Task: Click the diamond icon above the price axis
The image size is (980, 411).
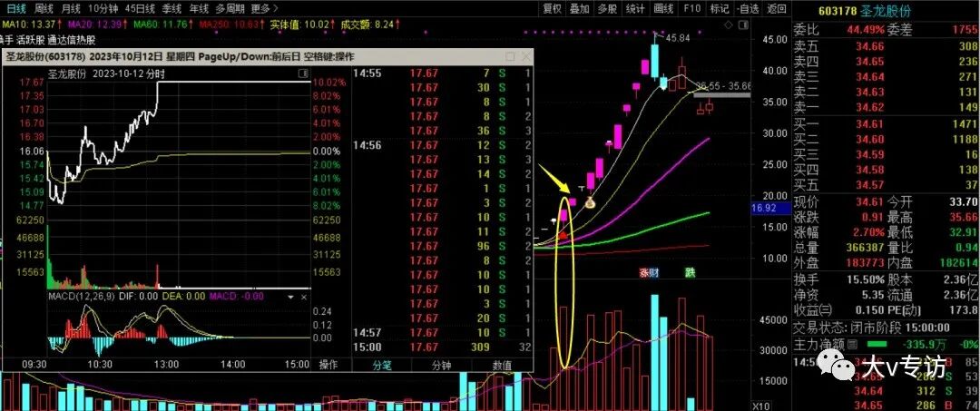Action: pyautogui.click(x=728, y=24)
